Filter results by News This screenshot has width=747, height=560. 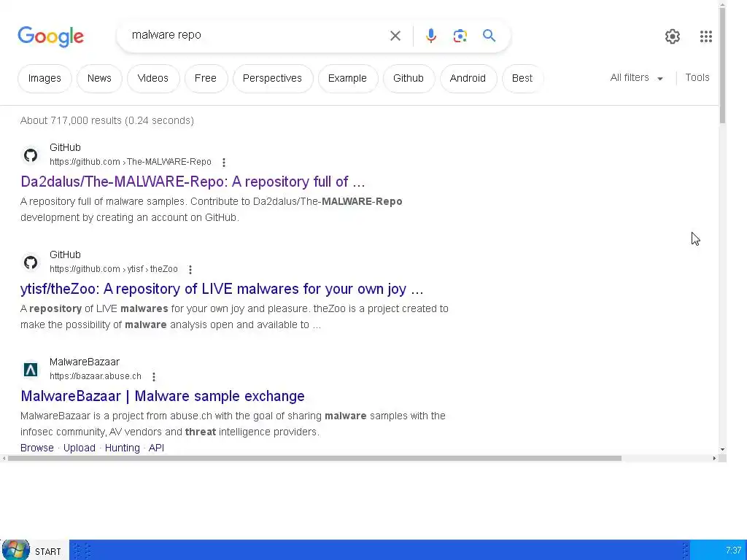[99, 78]
